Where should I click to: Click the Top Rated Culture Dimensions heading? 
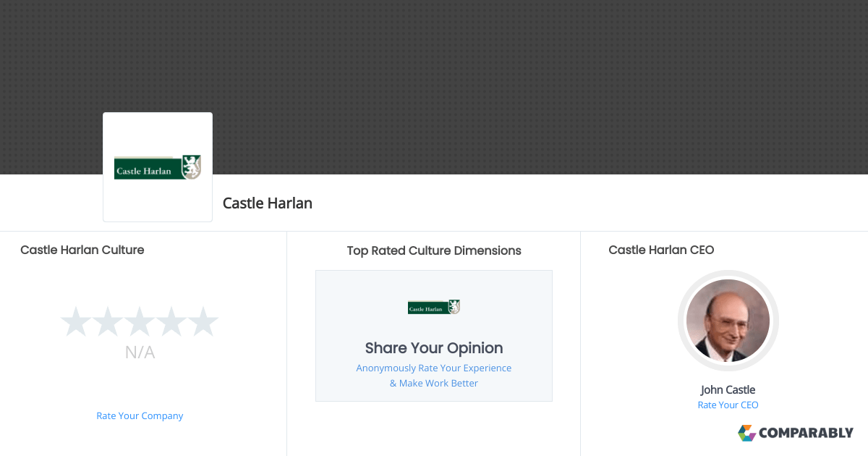(x=433, y=250)
